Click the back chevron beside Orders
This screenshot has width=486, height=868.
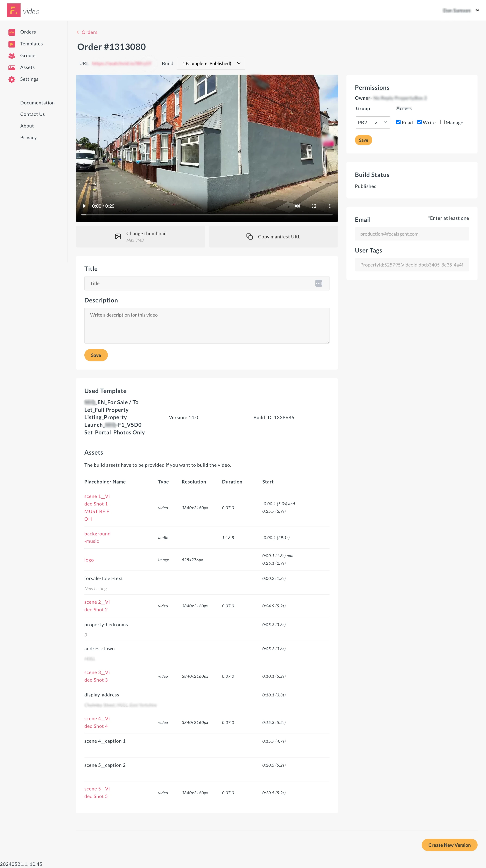click(78, 32)
